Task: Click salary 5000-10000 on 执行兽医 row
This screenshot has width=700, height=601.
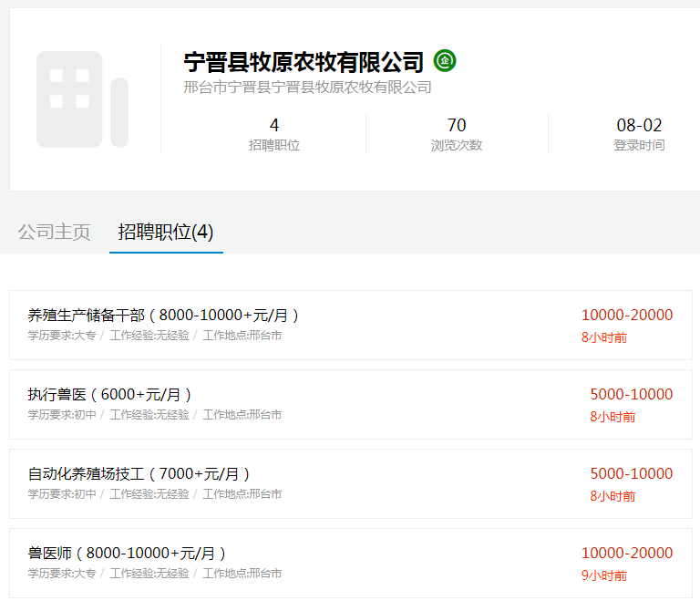Action: tap(632, 394)
